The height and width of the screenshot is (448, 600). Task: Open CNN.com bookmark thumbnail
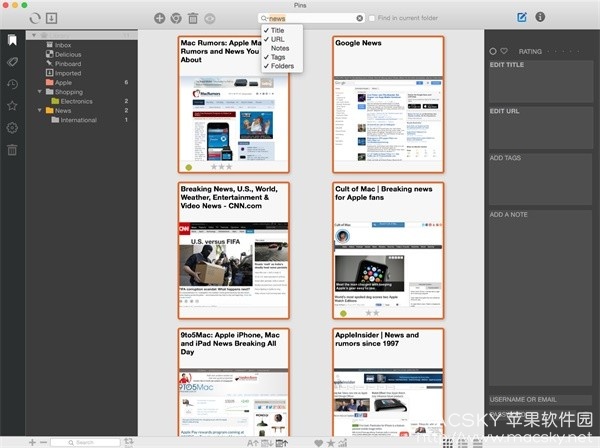(x=234, y=264)
